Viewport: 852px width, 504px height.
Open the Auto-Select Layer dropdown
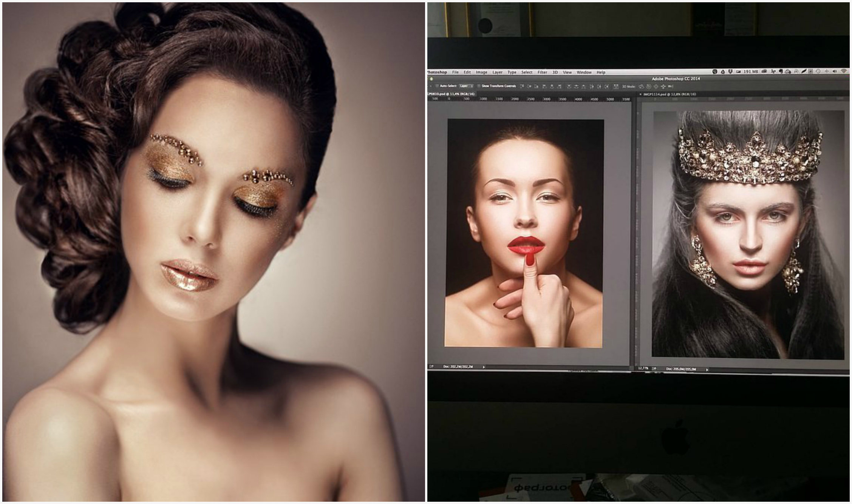[467, 86]
